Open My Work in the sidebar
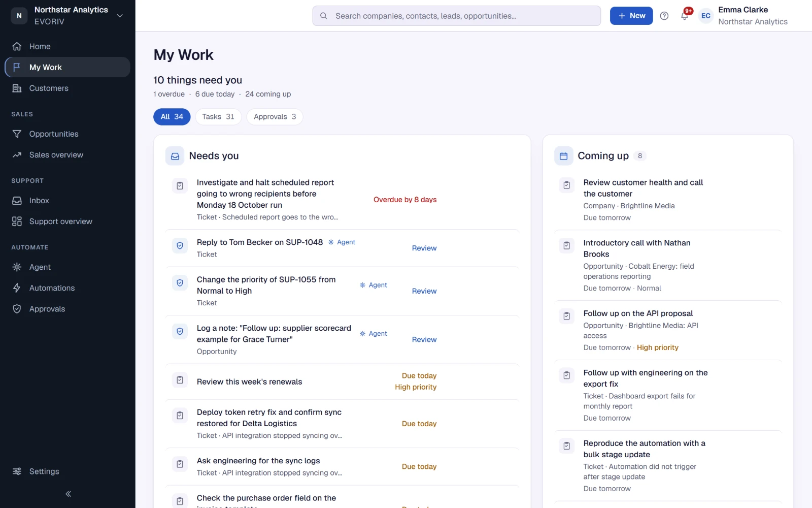The height and width of the screenshot is (508, 812). [67, 67]
